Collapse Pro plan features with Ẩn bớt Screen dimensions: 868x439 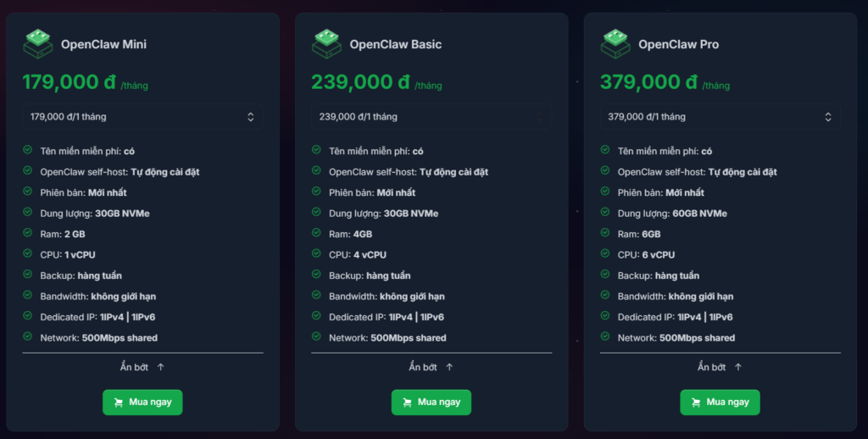[x=712, y=367]
